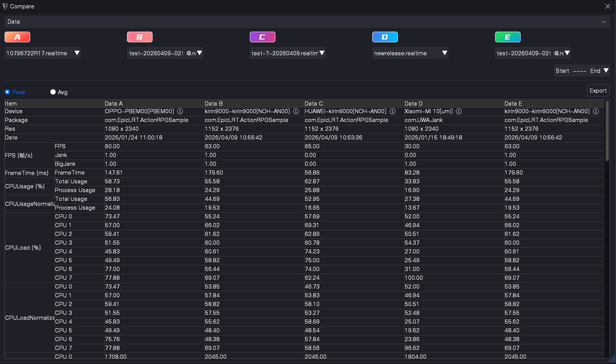Click the 2025/01/15 18:49:18 date cell
Screen dimensions: 616x364
(433, 138)
